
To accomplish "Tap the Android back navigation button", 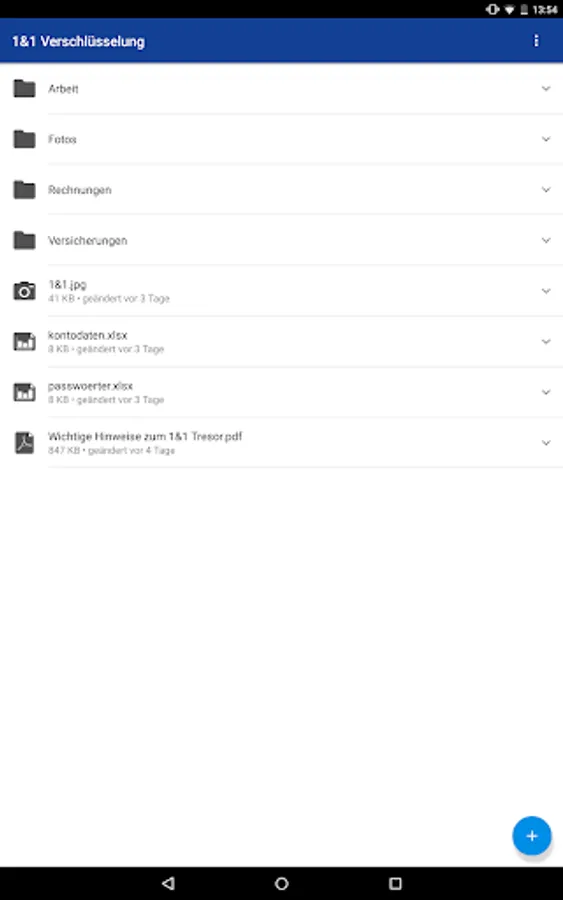I will [168, 883].
